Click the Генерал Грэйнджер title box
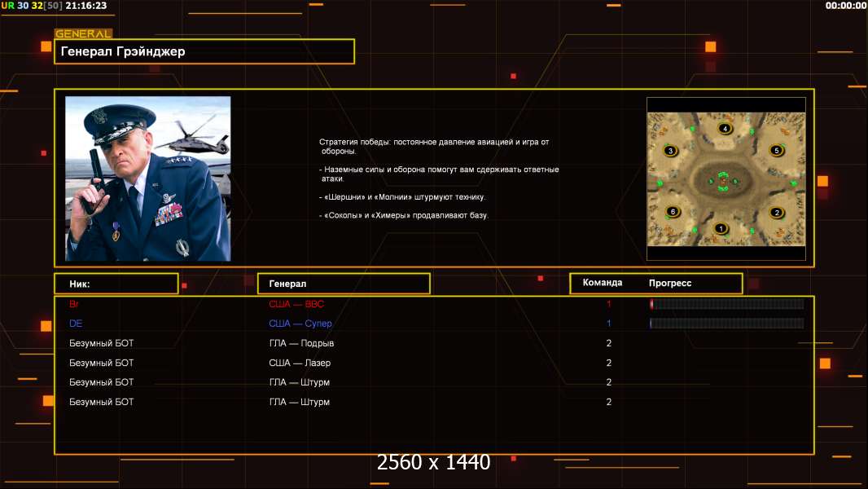Screen dimensions: 868x489 coord(204,51)
